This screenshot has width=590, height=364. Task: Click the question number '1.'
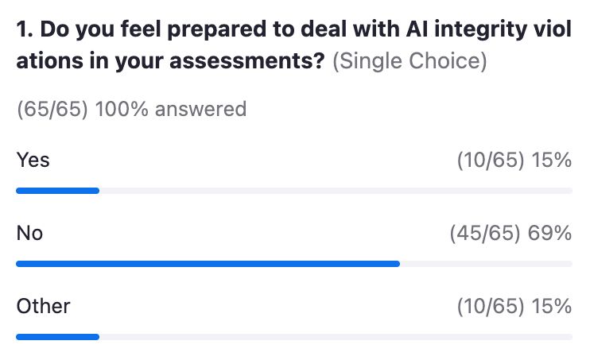click(25, 29)
